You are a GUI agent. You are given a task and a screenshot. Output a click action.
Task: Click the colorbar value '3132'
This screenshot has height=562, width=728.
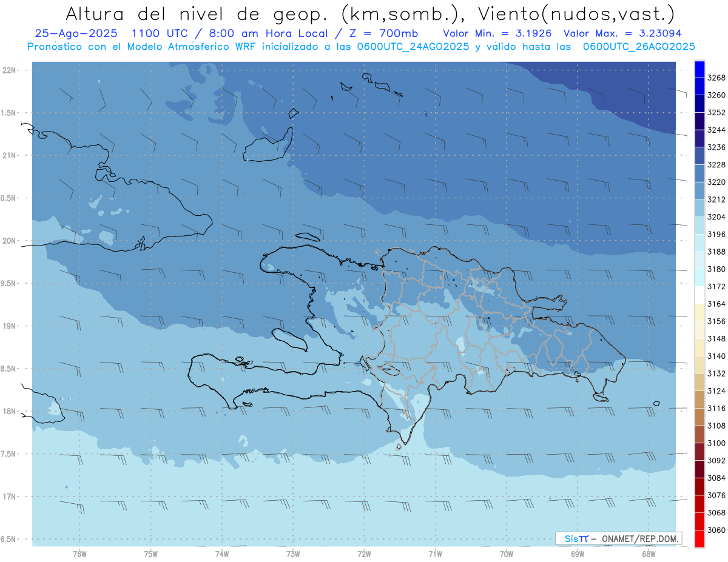pos(716,373)
